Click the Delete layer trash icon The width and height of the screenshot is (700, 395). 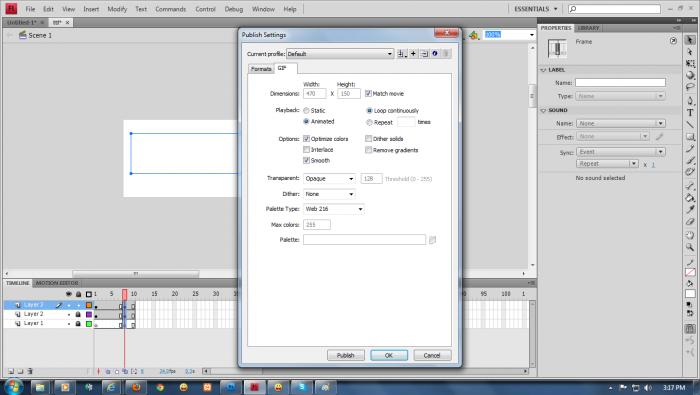click(x=30, y=371)
